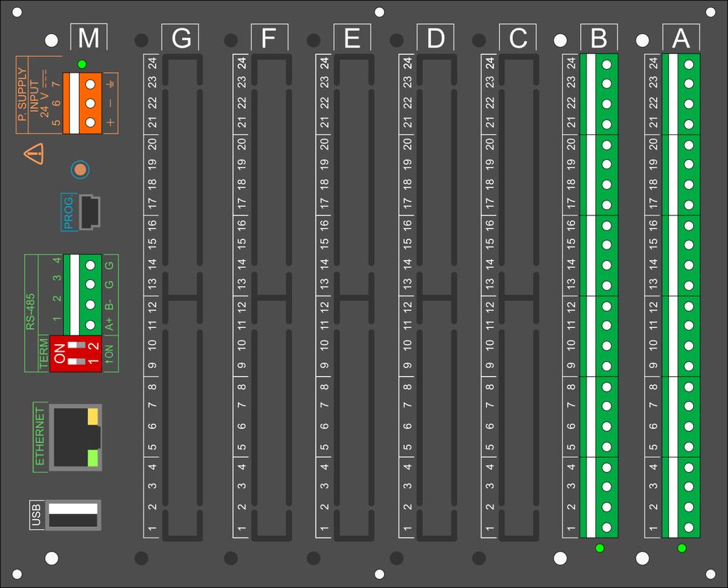This screenshot has height=588, width=728.
Task: Click the Ethernet RJ45 port
Action: 75,437
